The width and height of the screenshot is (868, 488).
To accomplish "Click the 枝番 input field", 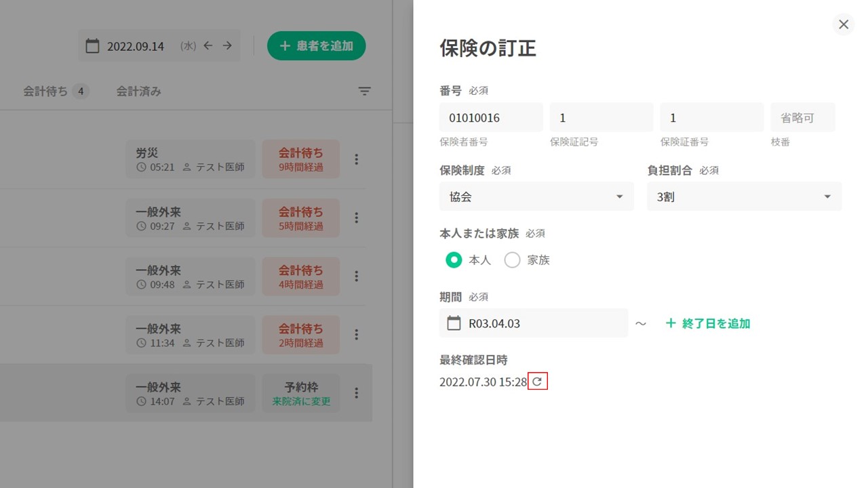I will [x=802, y=118].
